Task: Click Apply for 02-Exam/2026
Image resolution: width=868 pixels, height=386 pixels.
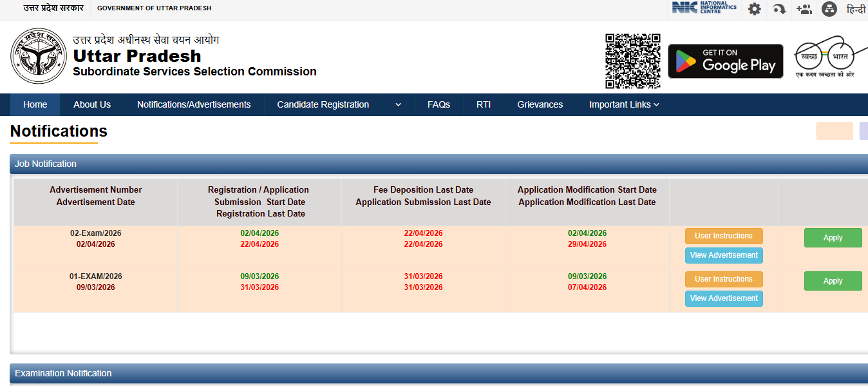Action: point(833,238)
